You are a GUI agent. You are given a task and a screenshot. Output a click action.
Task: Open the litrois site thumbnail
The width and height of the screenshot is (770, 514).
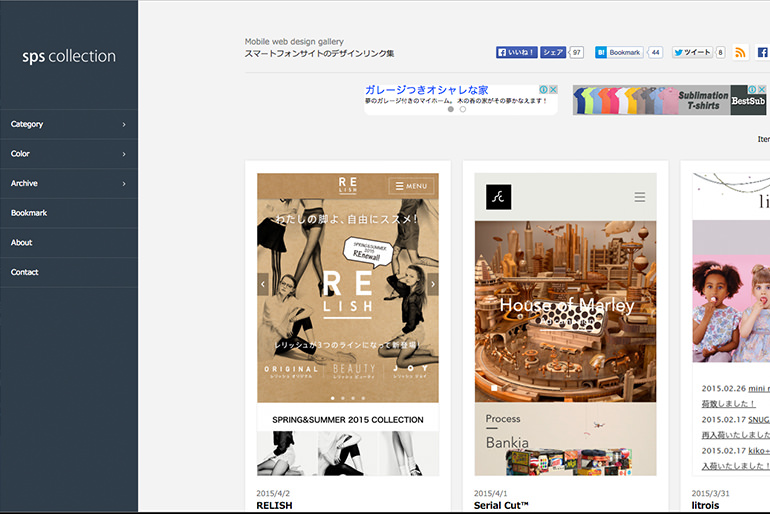coord(731,324)
